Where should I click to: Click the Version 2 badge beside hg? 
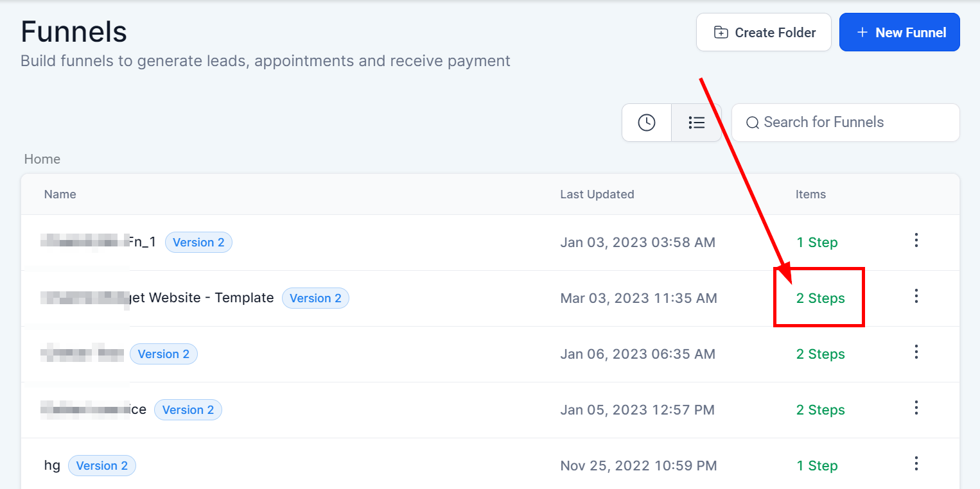pyautogui.click(x=102, y=466)
